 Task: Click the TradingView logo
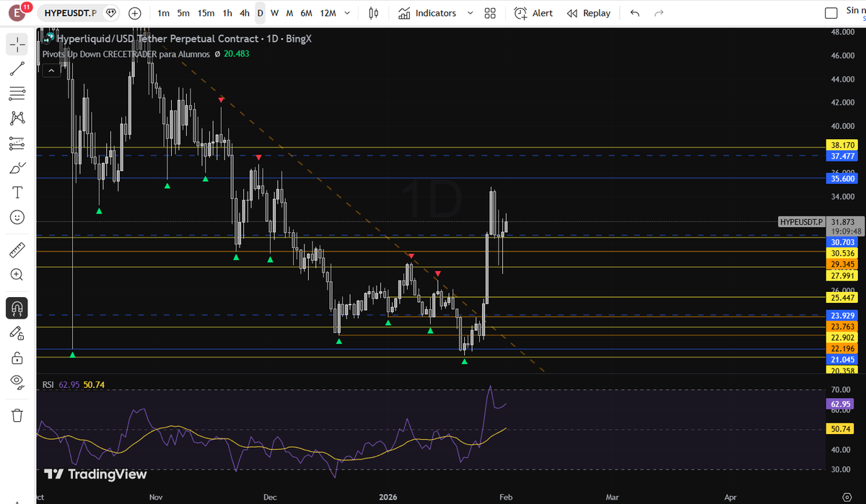coord(95,474)
